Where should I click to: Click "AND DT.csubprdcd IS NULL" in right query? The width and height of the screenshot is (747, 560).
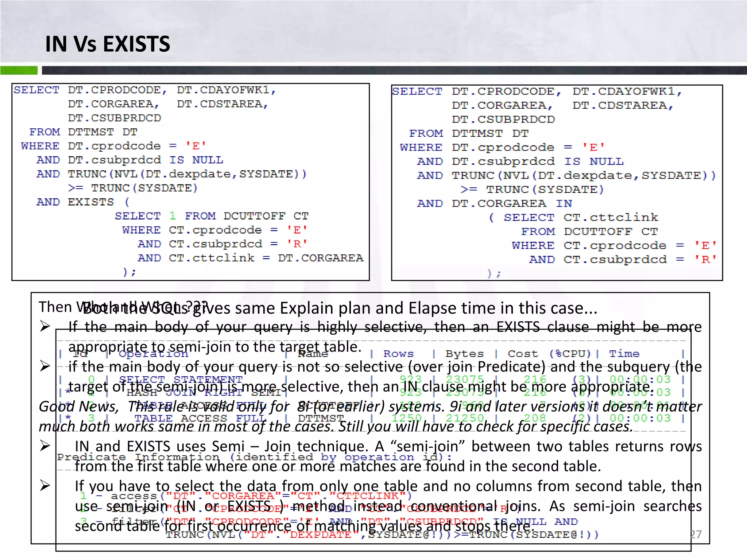[x=520, y=162]
